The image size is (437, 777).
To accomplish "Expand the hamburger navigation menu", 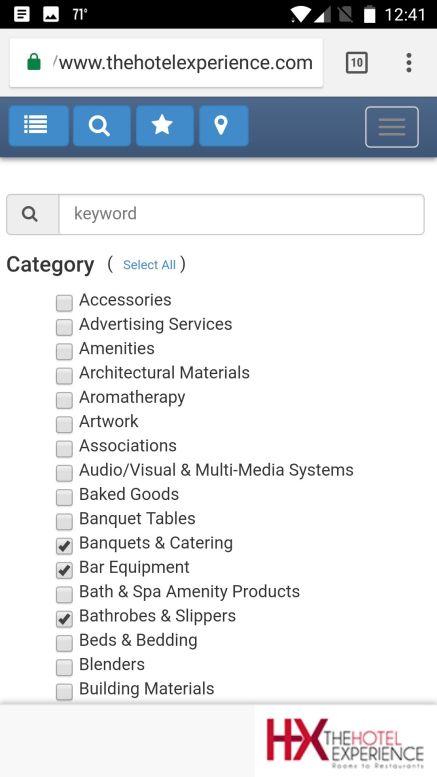I will (x=391, y=127).
